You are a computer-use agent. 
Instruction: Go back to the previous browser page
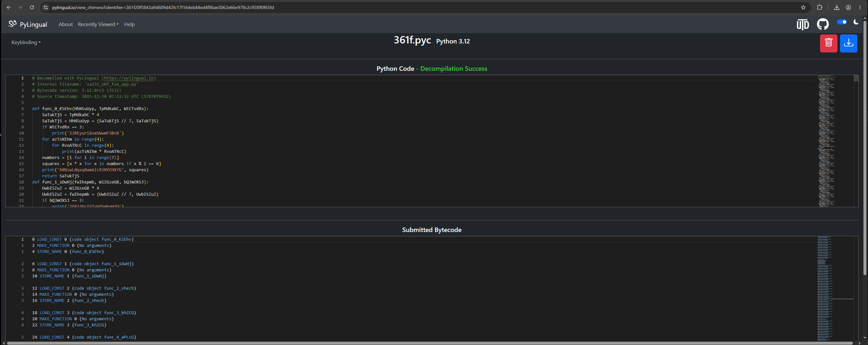(x=9, y=7)
